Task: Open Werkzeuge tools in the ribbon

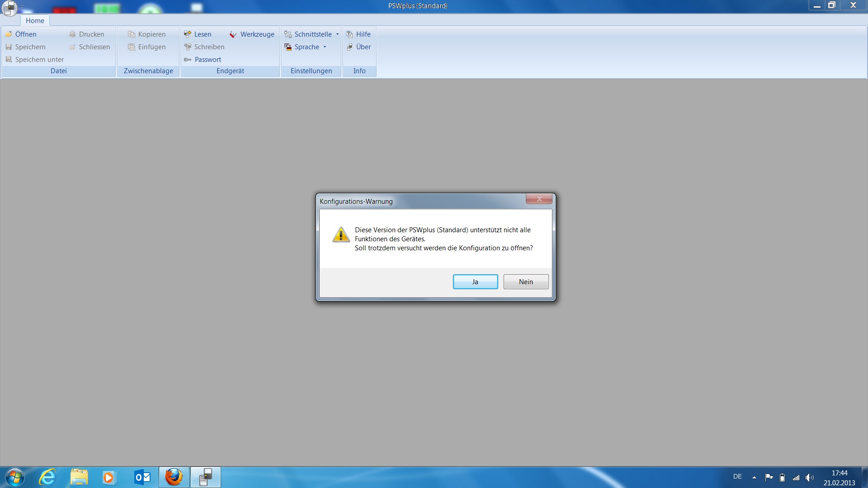Action: click(252, 34)
